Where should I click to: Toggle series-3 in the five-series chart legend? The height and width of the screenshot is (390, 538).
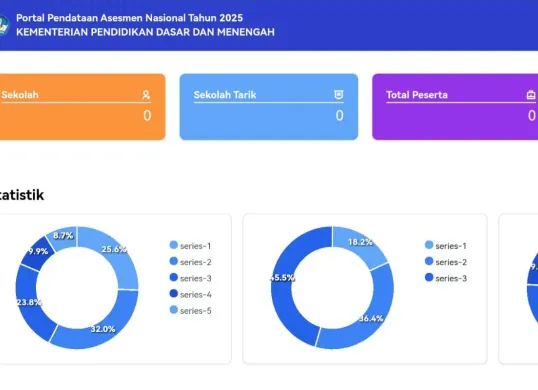[190, 278]
